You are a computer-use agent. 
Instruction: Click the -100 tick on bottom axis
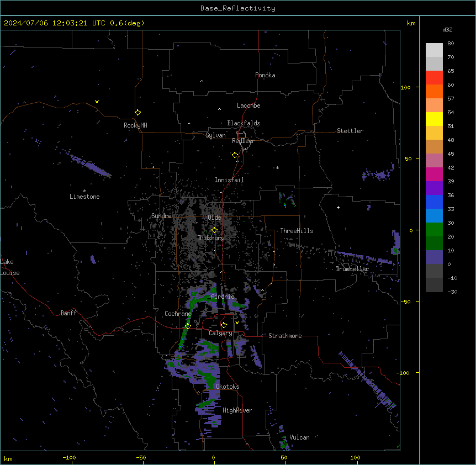tap(69, 457)
